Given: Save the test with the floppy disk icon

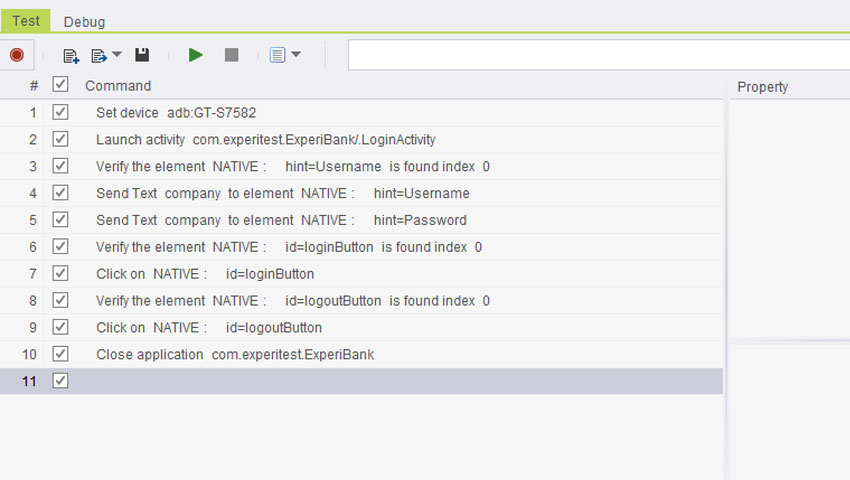Looking at the screenshot, I should click(142, 55).
